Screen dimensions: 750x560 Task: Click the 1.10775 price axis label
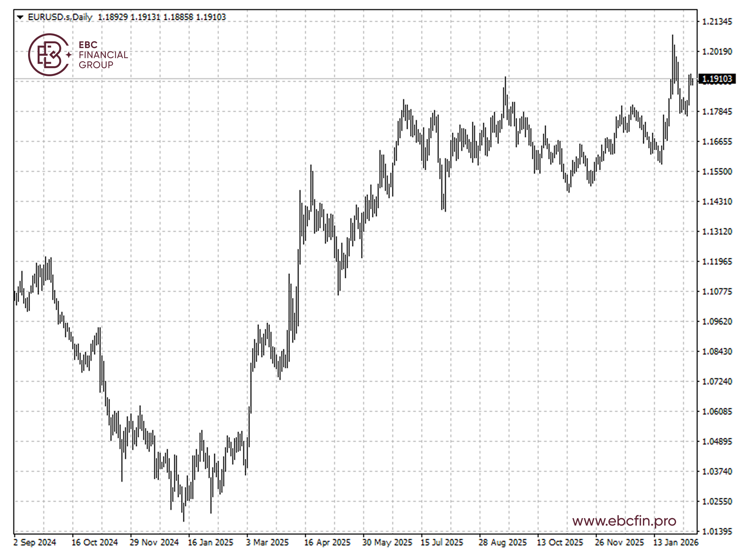[x=717, y=291]
